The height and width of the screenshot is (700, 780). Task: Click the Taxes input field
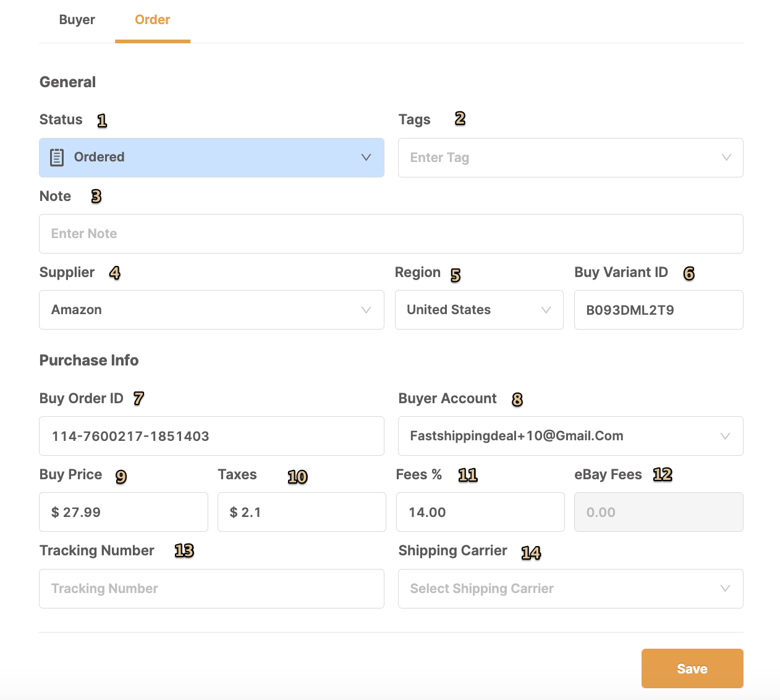point(302,512)
